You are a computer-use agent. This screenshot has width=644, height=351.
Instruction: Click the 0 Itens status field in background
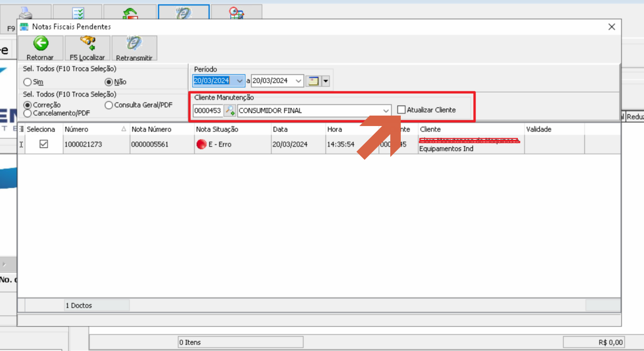click(x=240, y=342)
